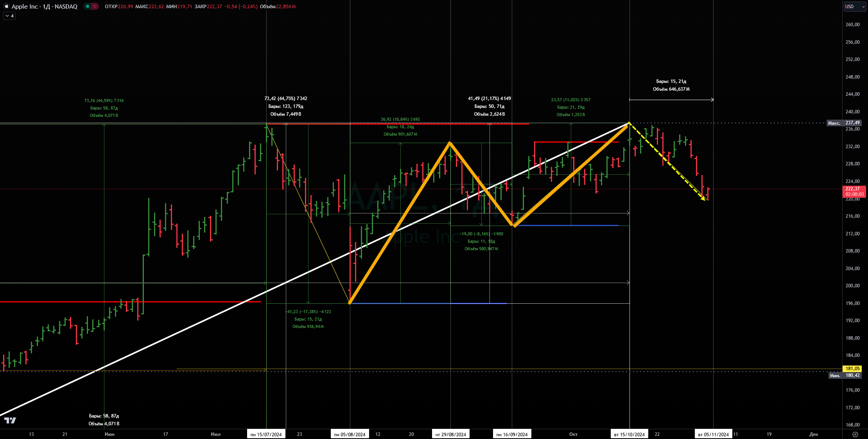
Task: Click the 200,00 price axis label
Action: [853, 286]
